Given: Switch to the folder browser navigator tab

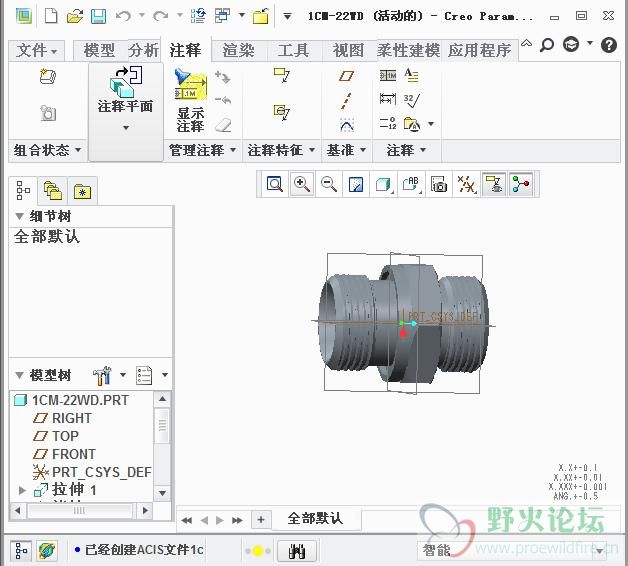Looking at the screenshot, I should click(53, 191).
